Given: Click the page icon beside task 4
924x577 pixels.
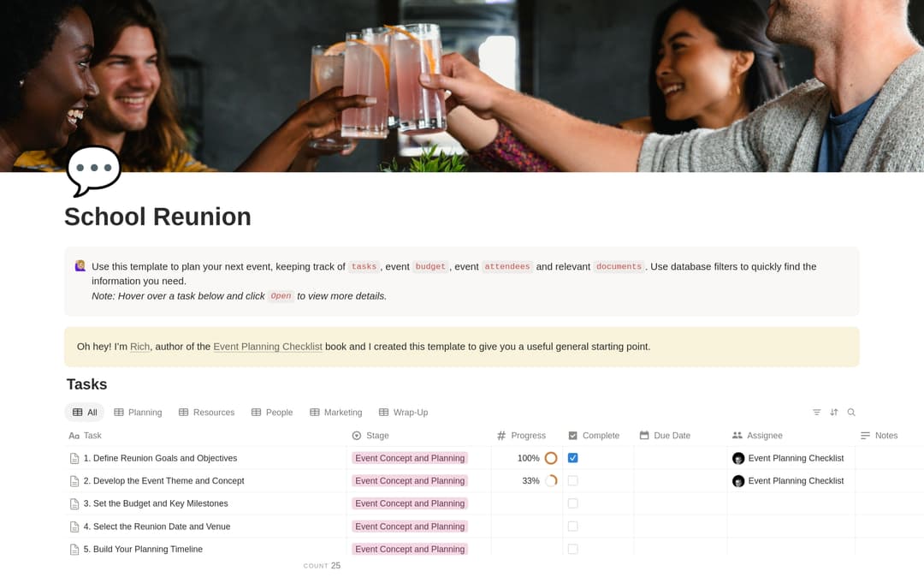Looking at the screenshot, I should [x=74, y=526].
